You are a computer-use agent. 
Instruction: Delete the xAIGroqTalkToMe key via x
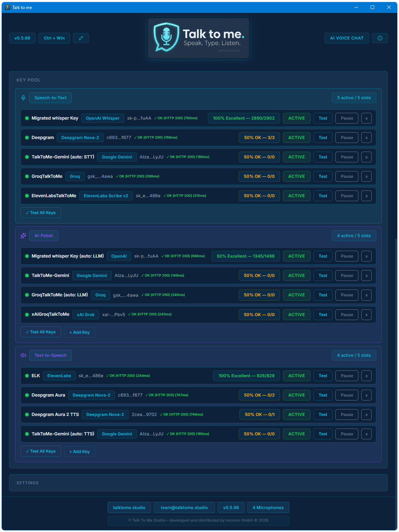[x=366, y=315]
